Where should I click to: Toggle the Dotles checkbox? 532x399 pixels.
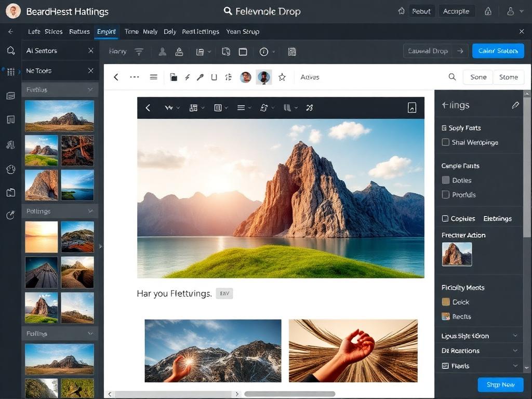coord(446,180)
